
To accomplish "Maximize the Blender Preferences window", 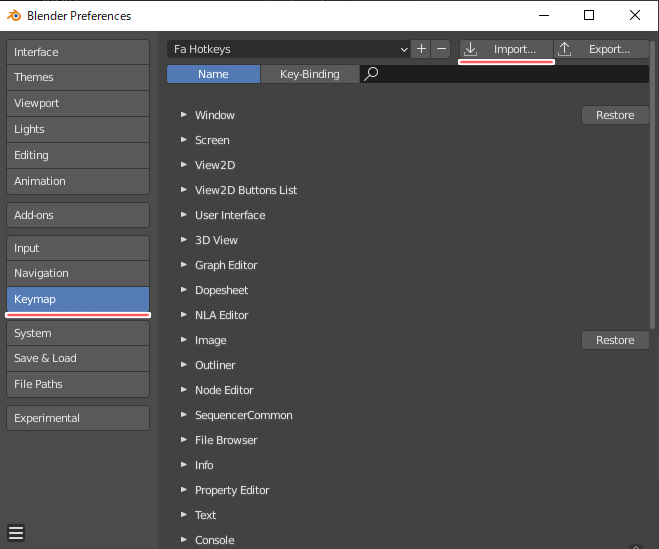I will point(589,15).
